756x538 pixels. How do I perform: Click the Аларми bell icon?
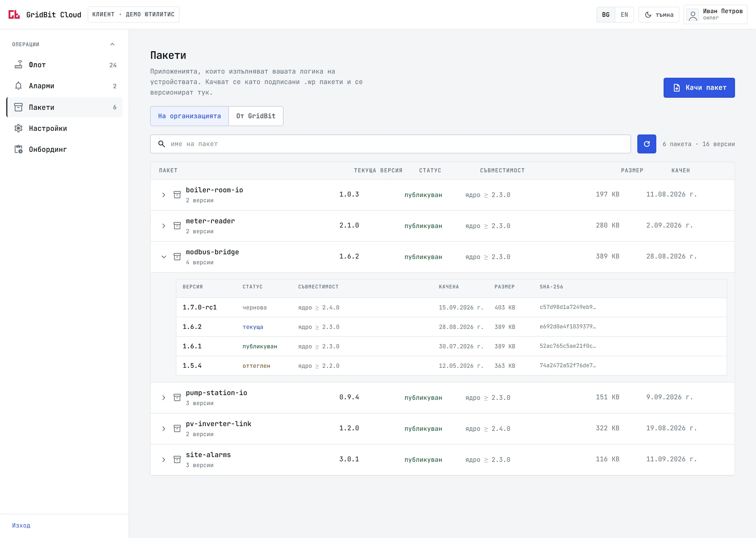(x=19, y=86)
